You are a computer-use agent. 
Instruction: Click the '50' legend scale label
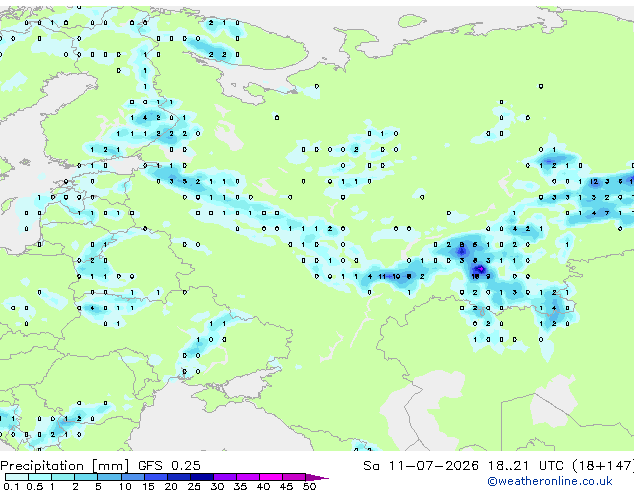(x=309, y=486)
